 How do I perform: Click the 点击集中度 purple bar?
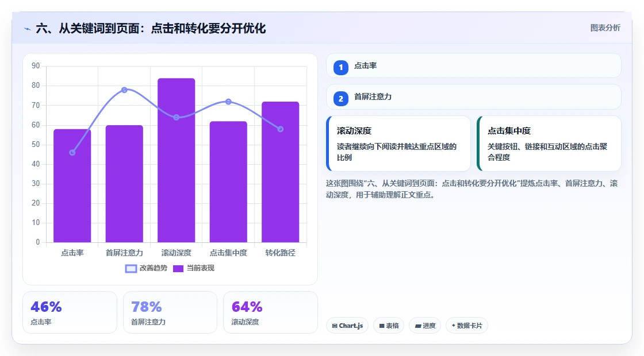(228, 181)
